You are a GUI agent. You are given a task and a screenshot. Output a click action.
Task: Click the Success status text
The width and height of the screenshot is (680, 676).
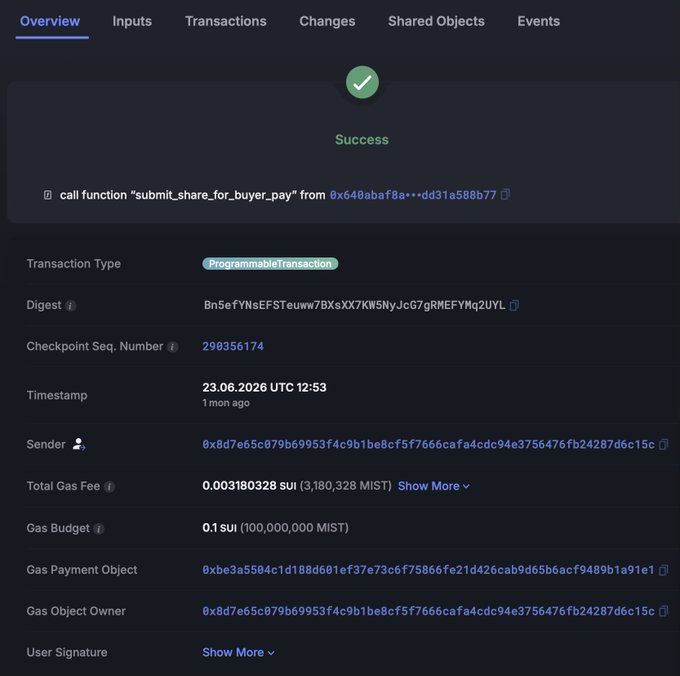click(362, 140)
